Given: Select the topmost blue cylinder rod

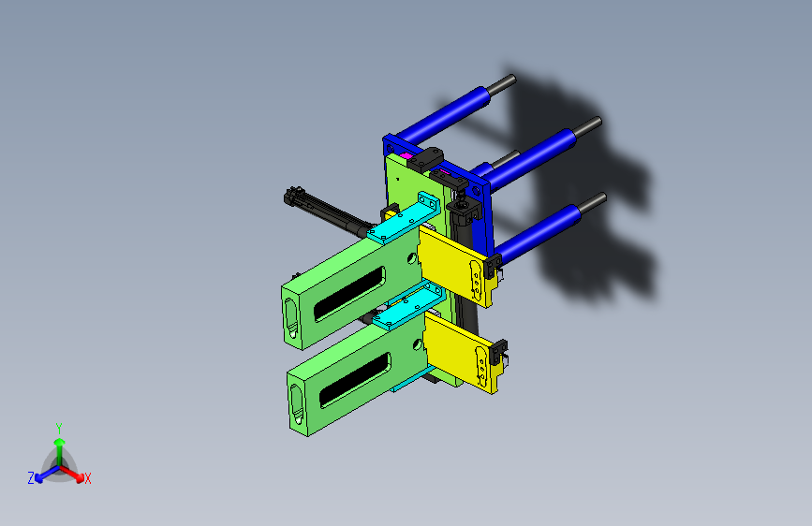Looking at the screenshot, I should point(444,117).
